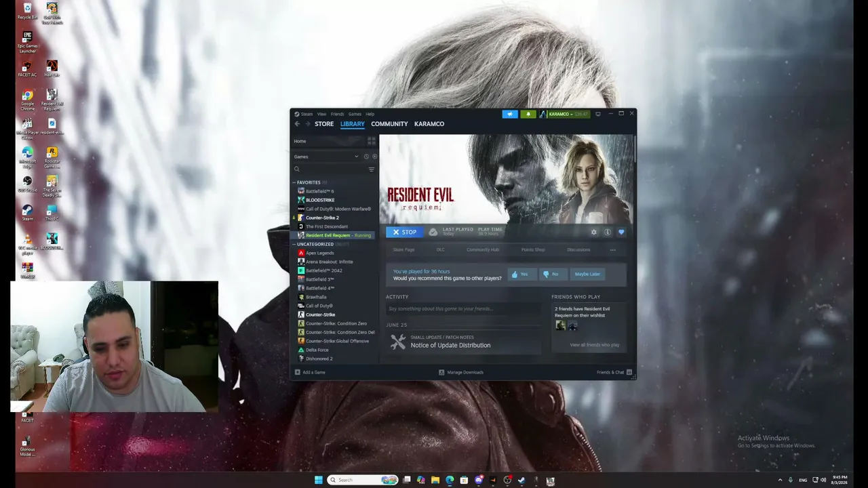
Task: Open the game's Community Hub link
Action: [483, 249]
